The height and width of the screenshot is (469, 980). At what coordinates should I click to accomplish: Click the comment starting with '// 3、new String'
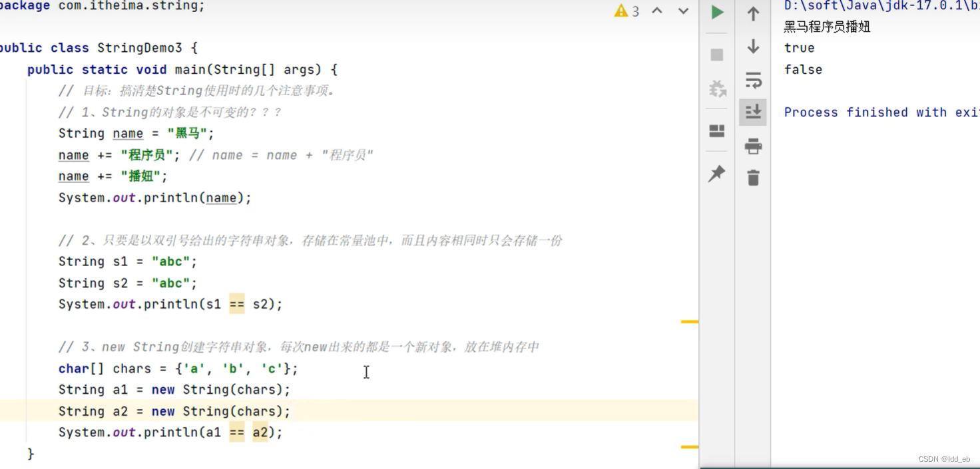coord(299,347)
